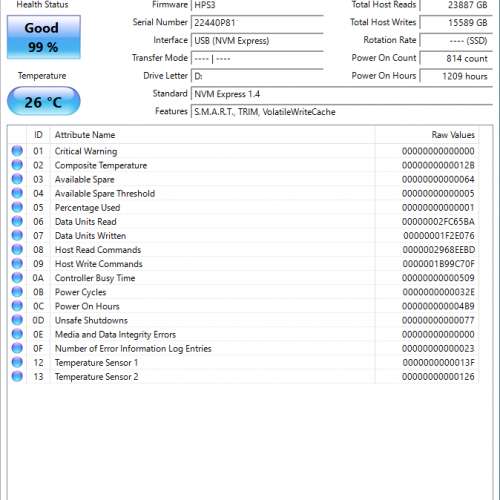This screenshot has width=500, height=500.
Task: Click the status icon for Host Write Commands
Action: coord(17,264)
